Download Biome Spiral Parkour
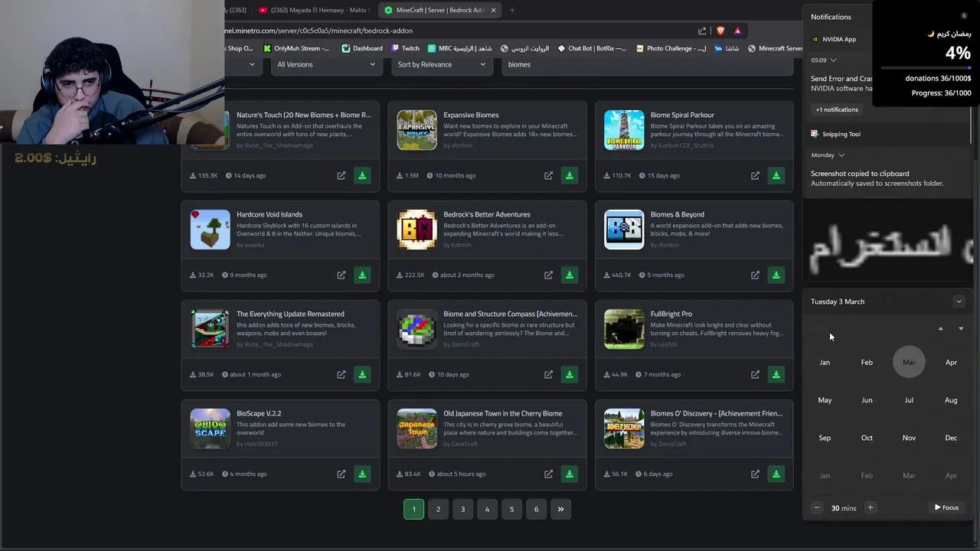 (x=776, y=175)
